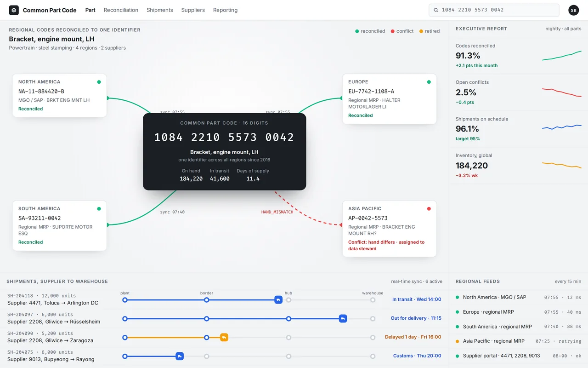This screenshot has width=588, height=368.
Task: Click 'Delayed 1 day · Fri 16:00' status
Action: pyautogui.click(x=413, y=337)
